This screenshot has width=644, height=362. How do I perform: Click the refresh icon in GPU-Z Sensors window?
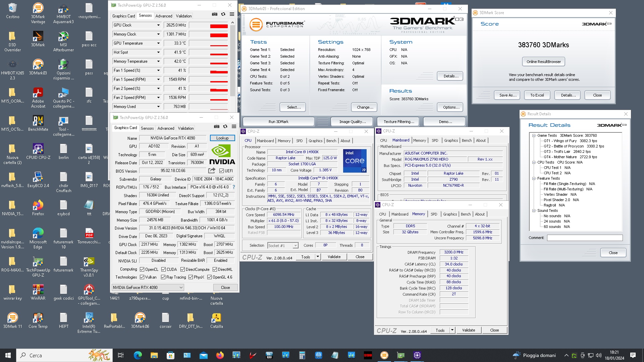coord(223,14)
